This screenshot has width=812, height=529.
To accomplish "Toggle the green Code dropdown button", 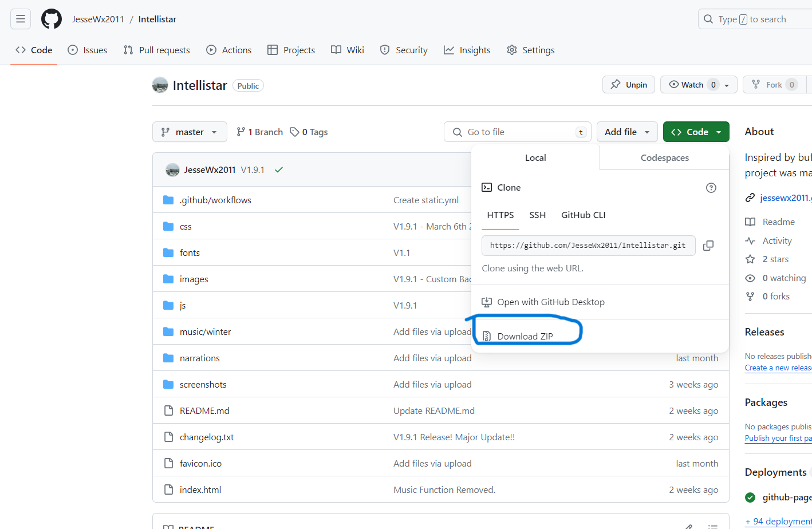I will click(696, 132).
